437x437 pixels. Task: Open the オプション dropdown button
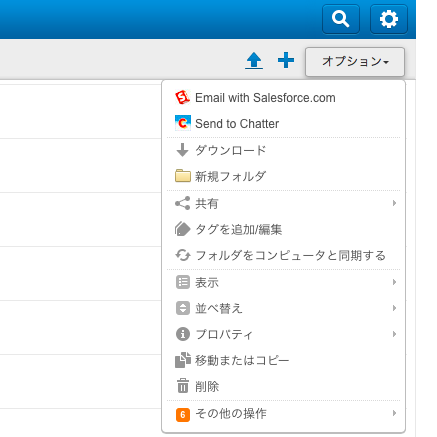[355, 62]
